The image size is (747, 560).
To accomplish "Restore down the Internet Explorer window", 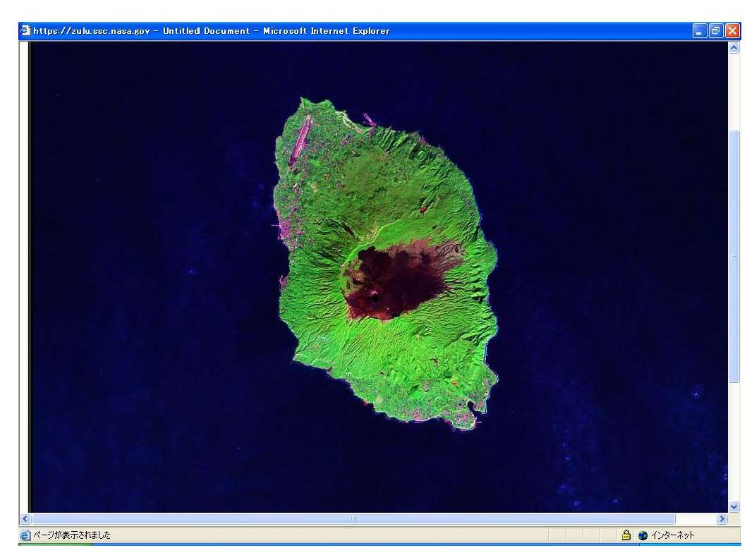I will 715,31.
